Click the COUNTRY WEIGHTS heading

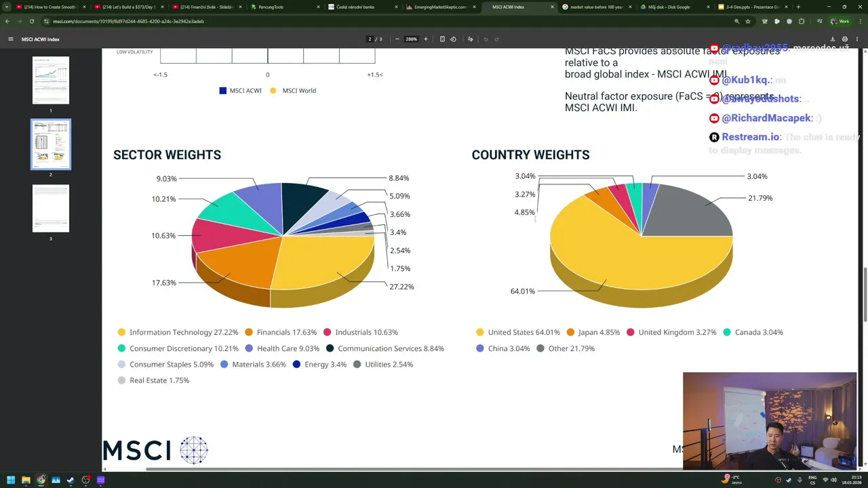tap(530, 155)
